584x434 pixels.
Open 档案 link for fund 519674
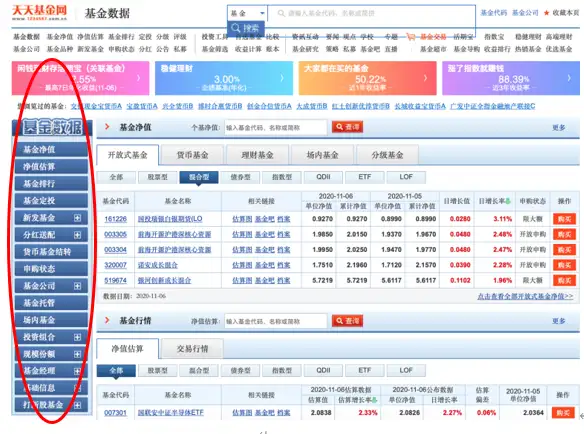[x=284, y=280]
